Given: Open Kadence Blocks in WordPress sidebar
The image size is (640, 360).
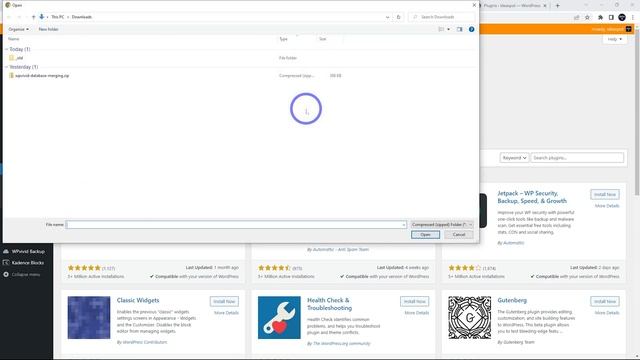Looking at the screenshot, I should coord(27,263).
